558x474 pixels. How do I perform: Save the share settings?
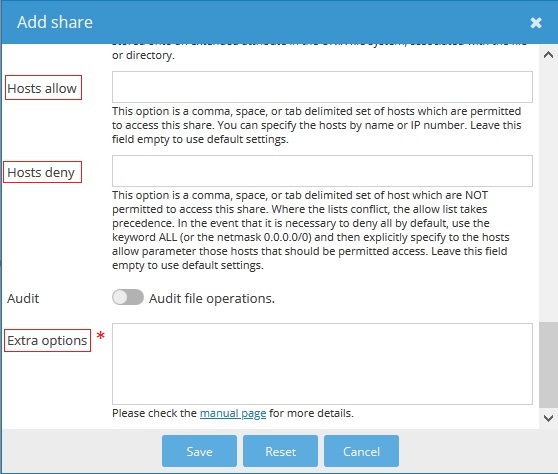[x=199, y=451]
